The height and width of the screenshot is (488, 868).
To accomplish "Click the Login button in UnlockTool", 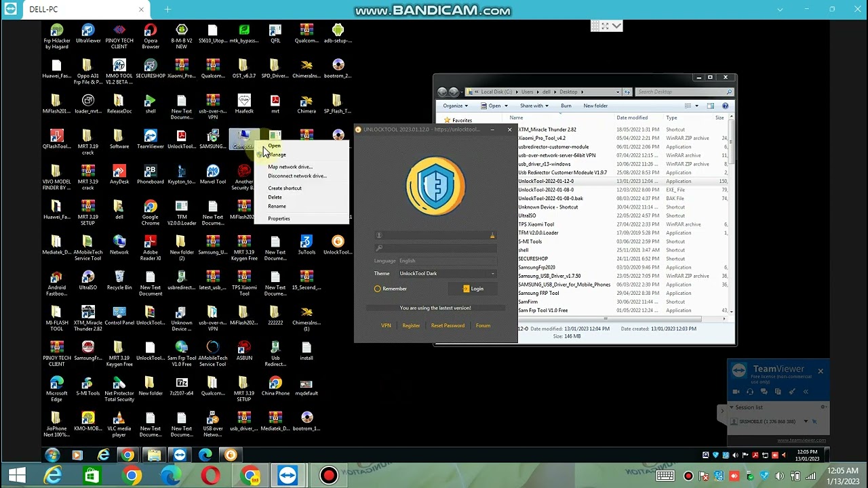I will (473, 289).
